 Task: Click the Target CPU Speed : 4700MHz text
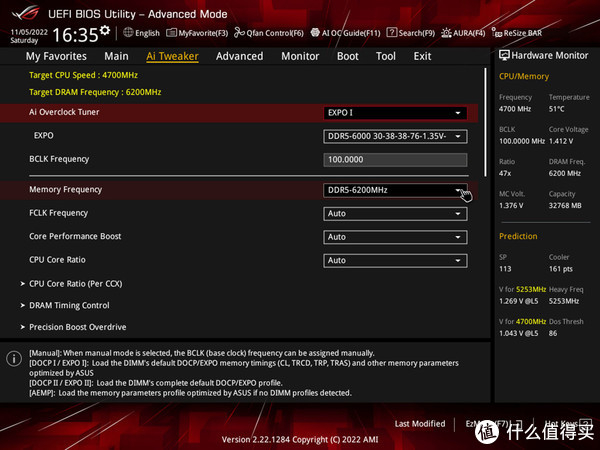tap(83, 75)
